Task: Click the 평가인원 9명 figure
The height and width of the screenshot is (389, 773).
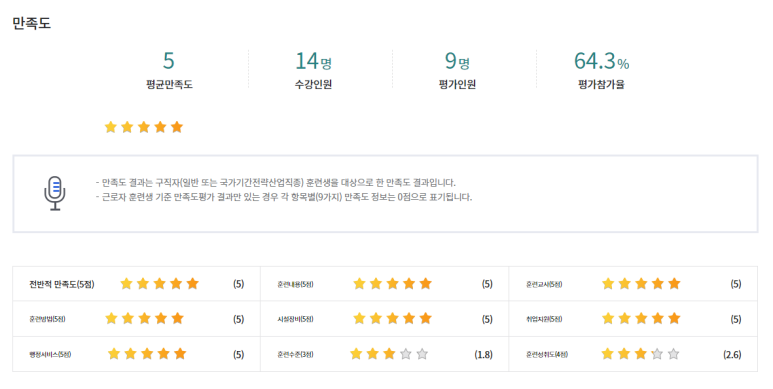Action: [x=457, y=61]
